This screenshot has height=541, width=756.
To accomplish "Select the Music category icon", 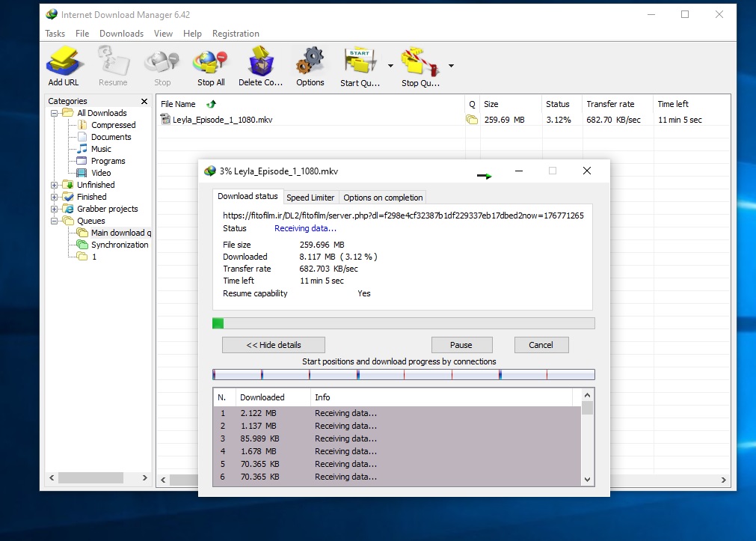I will click(x=83, y=149).
